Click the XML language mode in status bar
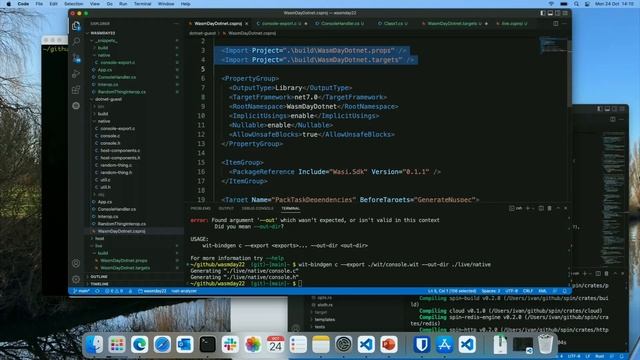Screen dimensions: 640x360 542,291
